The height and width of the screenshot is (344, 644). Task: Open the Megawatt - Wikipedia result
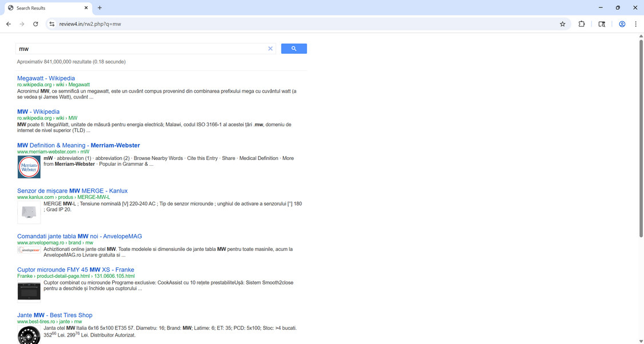tap(46, 78)
